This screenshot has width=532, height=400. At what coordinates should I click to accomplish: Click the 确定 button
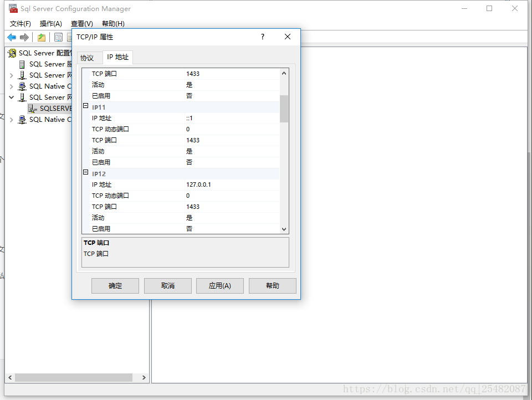coord(115,286)
